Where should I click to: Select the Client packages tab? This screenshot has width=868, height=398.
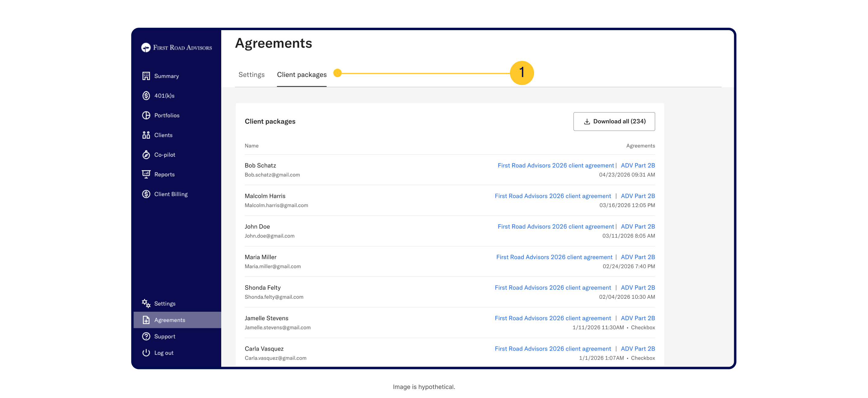[x=302, y=74]
